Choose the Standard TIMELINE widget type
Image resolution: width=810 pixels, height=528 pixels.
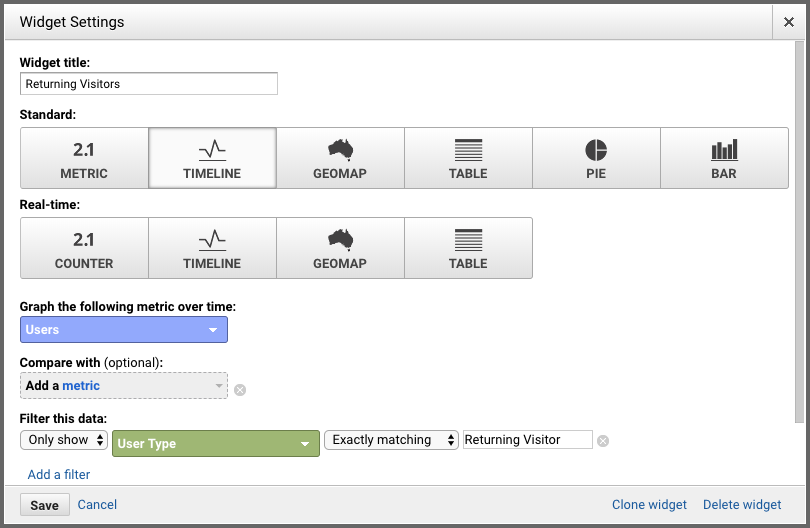tap(212, 158)
